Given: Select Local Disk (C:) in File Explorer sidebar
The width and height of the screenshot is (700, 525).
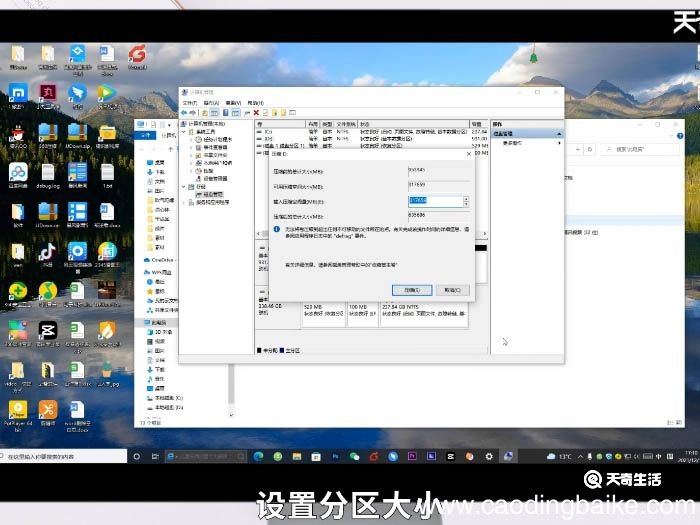Looking at the screenshot, I should tap(165, 398).
